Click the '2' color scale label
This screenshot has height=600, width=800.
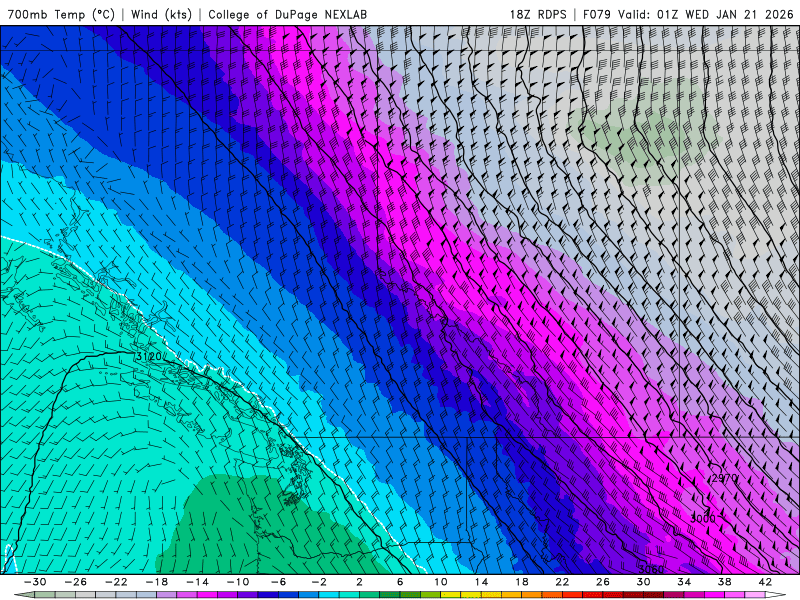click(x=359, y=582)
